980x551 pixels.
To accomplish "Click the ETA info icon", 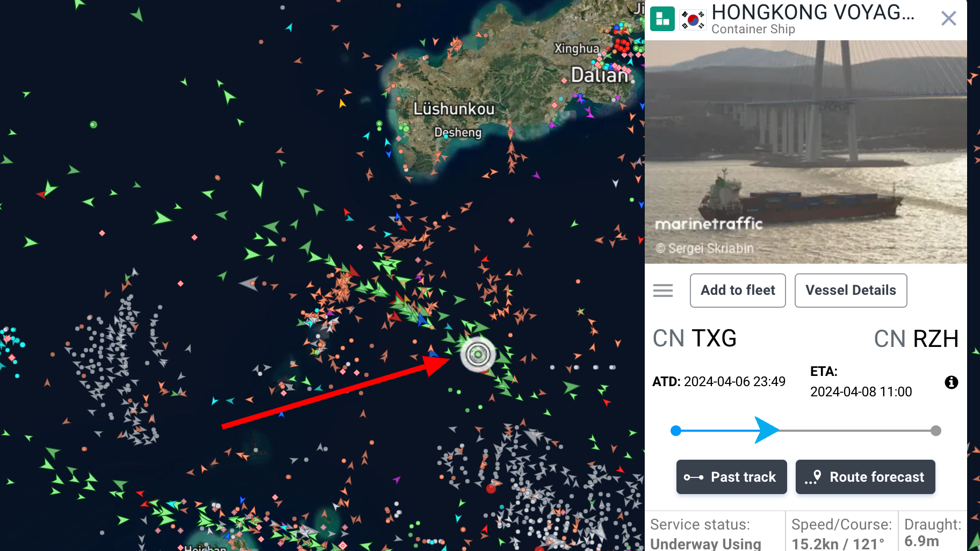I will (951, 382).
